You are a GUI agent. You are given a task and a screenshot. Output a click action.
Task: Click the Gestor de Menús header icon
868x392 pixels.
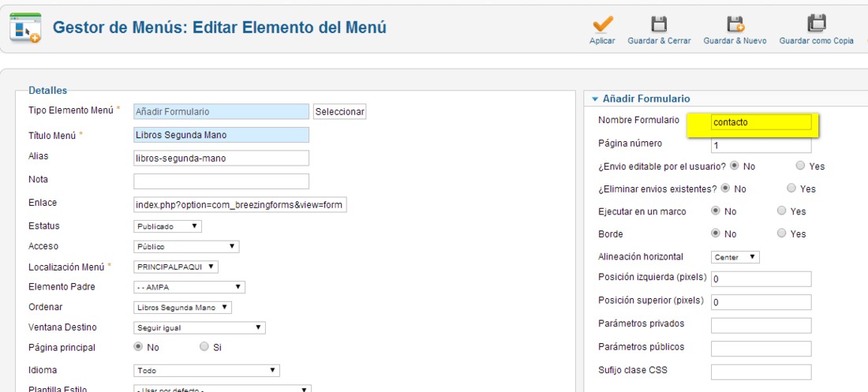(25, 29)
